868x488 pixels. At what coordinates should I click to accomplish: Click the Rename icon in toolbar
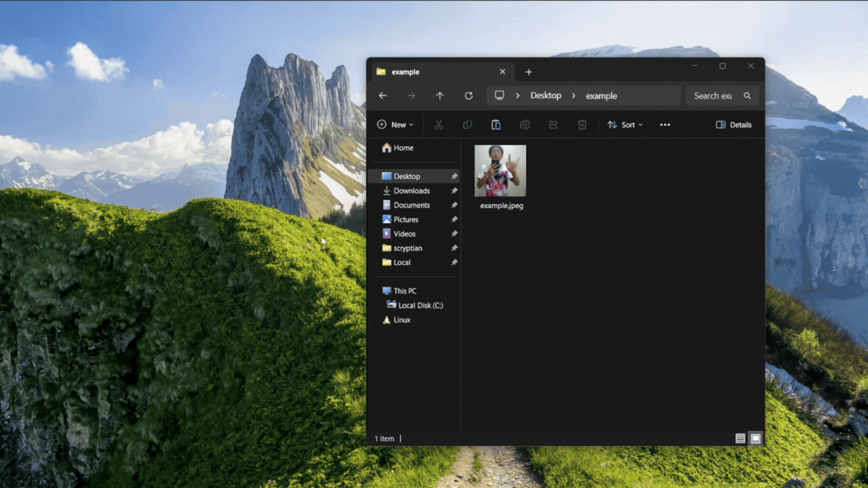(x=524, y=125)
